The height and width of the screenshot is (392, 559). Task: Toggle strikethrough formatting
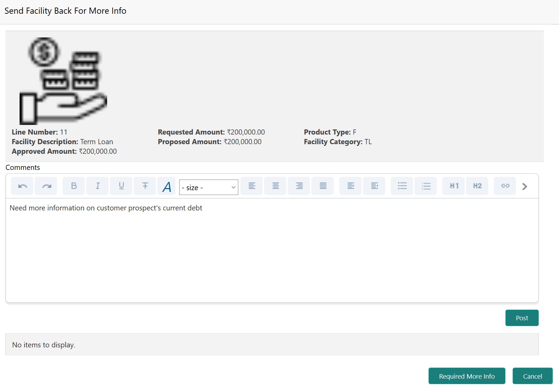pos(145,186)
